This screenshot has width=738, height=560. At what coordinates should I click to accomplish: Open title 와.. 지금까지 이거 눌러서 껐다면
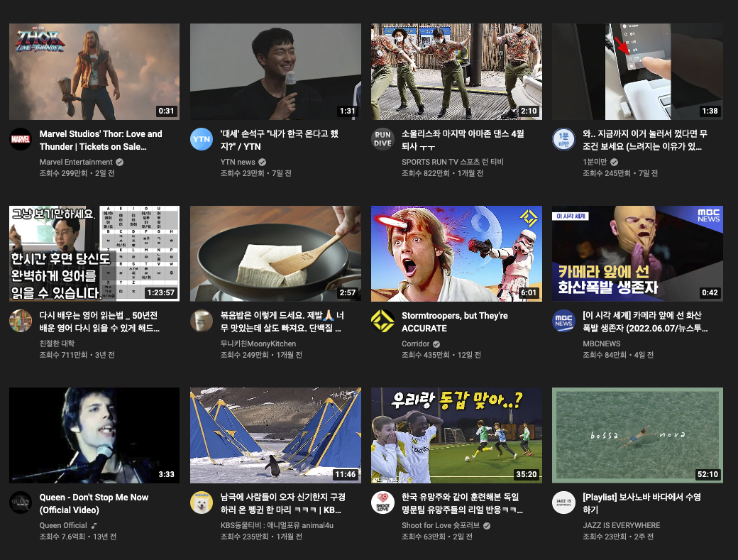click(645, 141)
